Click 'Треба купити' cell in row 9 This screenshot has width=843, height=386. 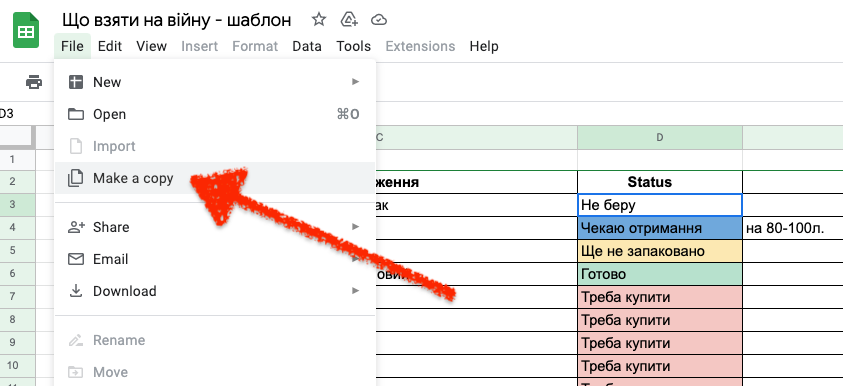pos(660,343)
